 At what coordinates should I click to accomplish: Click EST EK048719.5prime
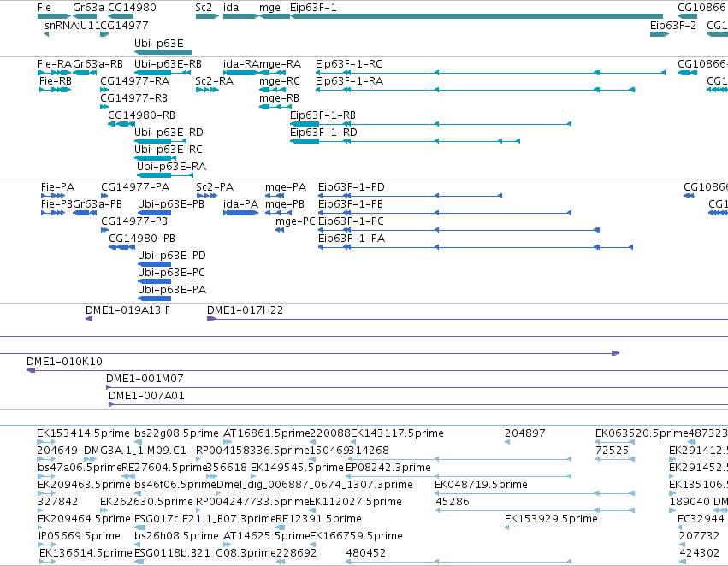pyautogui.click(x=535, y=493)
